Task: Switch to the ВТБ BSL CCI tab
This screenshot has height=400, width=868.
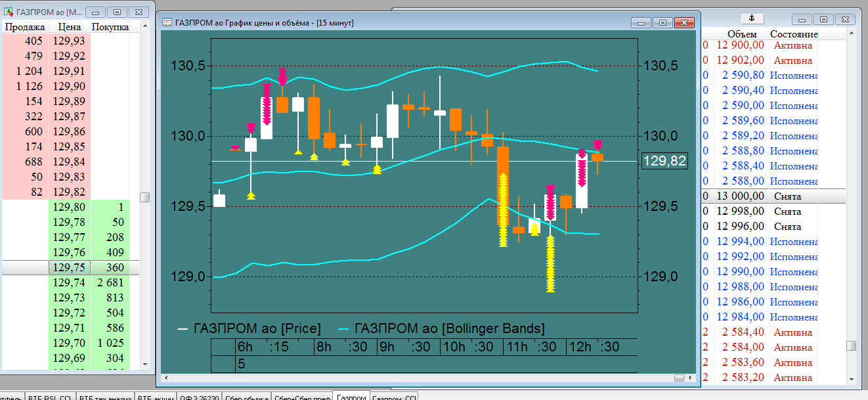Action: point(50,397)
